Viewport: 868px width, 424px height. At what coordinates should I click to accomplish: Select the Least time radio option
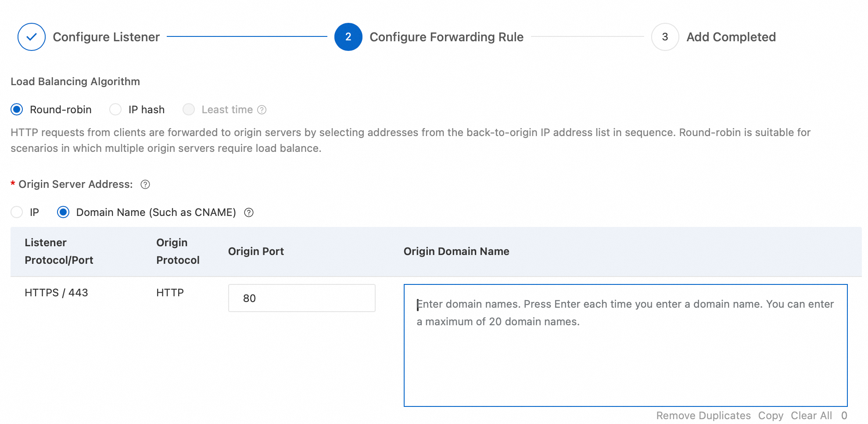tap(189, 109)
